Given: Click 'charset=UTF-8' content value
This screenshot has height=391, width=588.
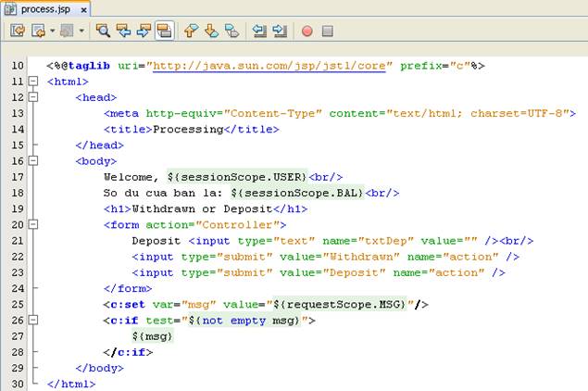Looking at the screenshot, I should click(x=517, y=113).
